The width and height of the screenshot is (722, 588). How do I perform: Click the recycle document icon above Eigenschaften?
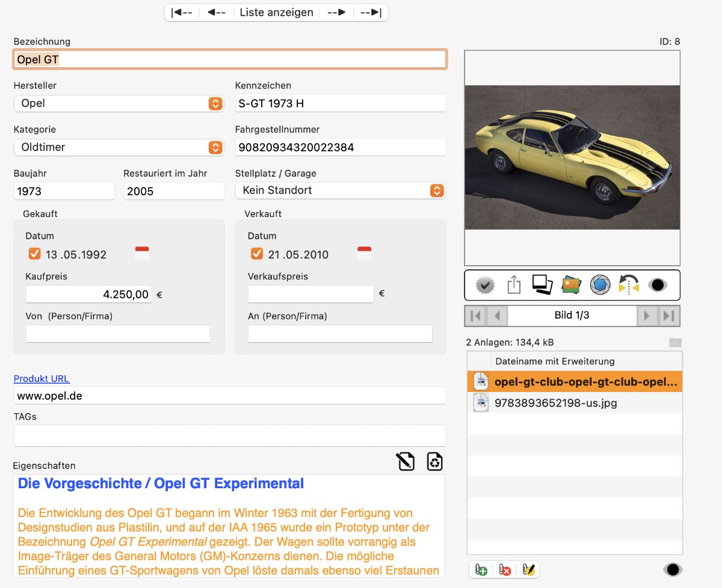434,462
